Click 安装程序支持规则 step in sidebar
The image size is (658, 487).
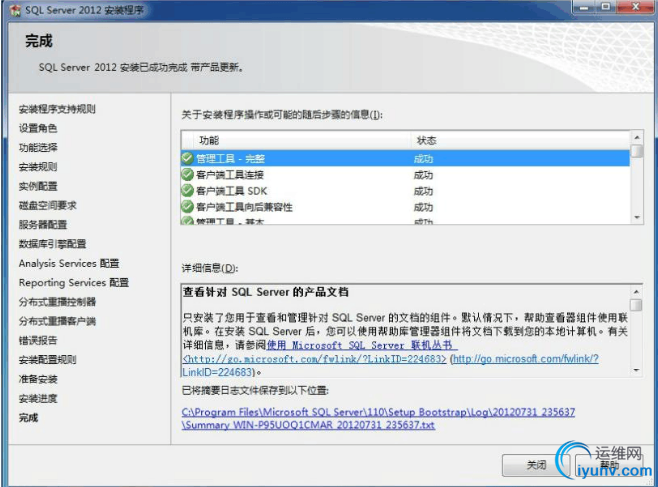click(x=57, y=109)
